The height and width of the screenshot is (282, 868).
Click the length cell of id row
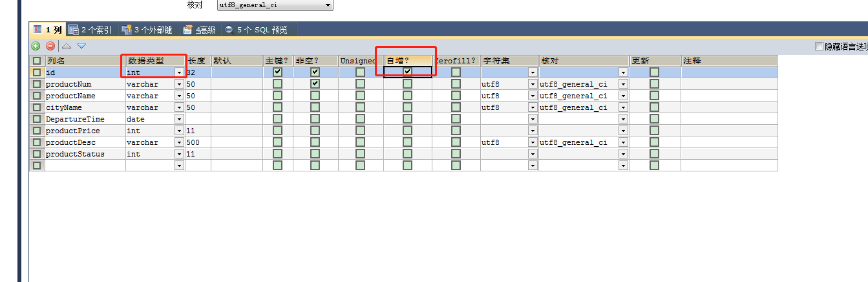click(198, 72)
